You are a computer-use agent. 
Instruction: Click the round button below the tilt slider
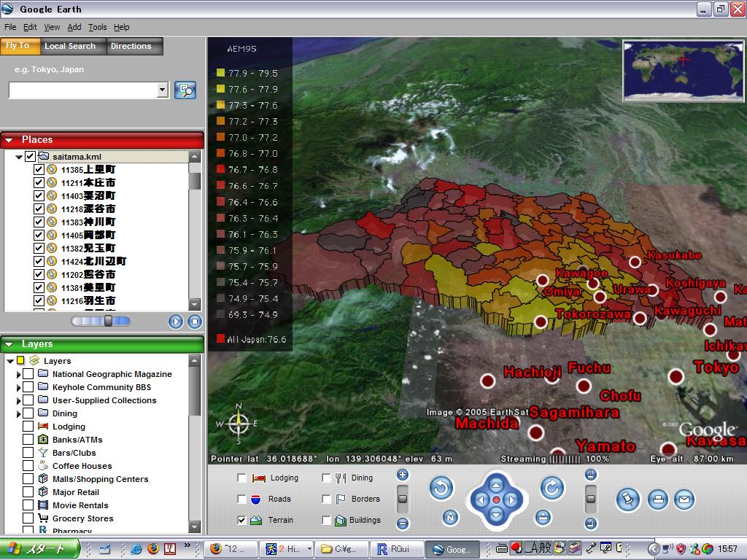click(x=591, y=524)
